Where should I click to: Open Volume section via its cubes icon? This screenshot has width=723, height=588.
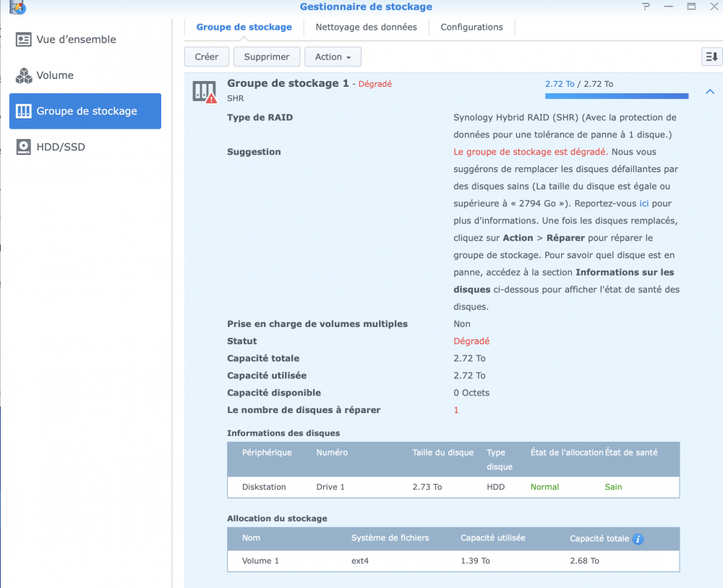(x=24, y=75)
